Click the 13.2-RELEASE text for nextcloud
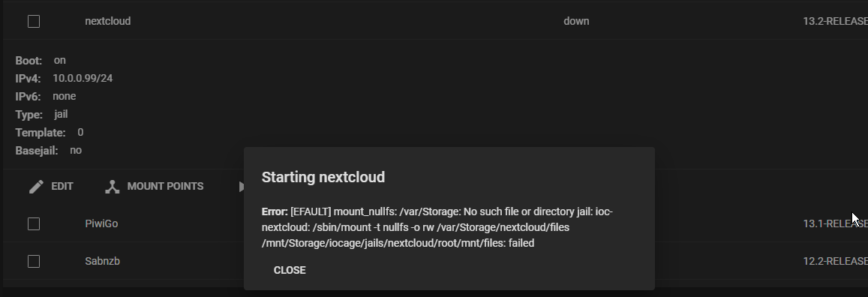The width and height of the screenshot is (868, 297). 835,21
